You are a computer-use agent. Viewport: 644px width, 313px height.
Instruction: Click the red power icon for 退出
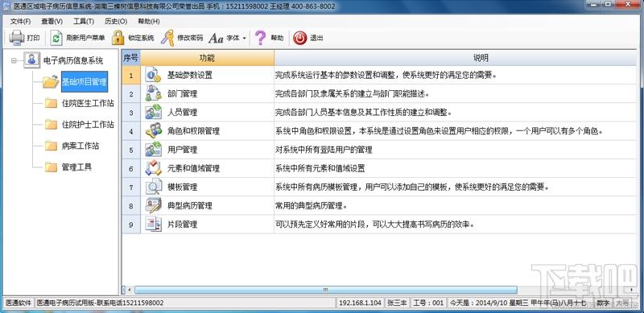point(299,38)
